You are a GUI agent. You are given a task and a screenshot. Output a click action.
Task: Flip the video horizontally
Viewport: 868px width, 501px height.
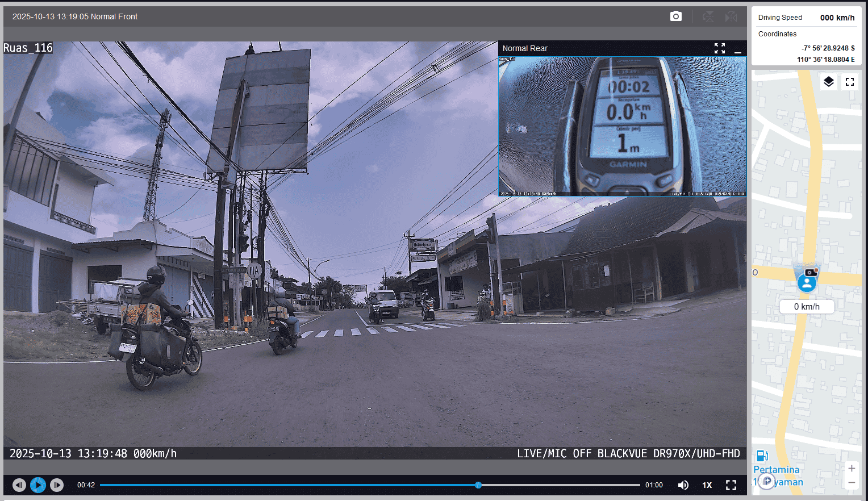[x=731, y=16]
